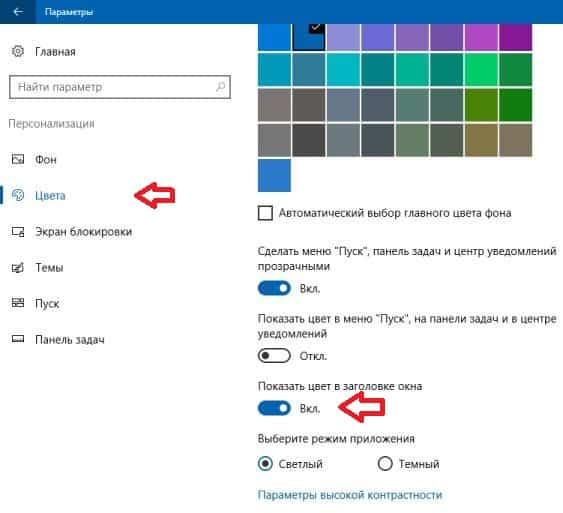Open the Фон picture icon in the sidebar
Viewport: 563px width, 513px height.
click(x=18, y=159)
